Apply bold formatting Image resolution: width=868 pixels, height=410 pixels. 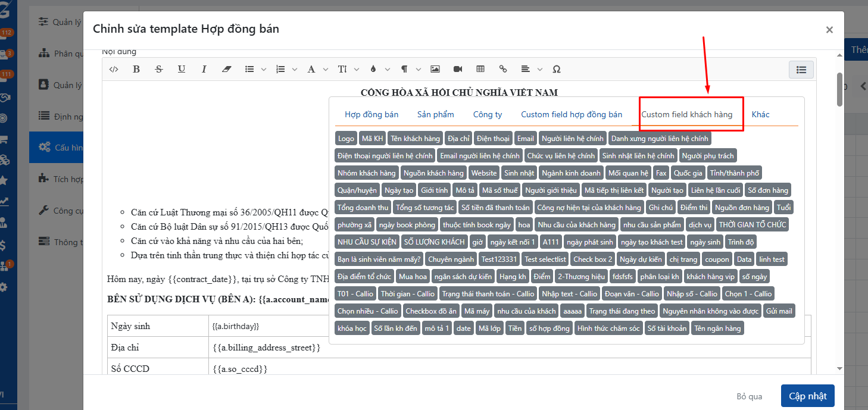point(136,69)
